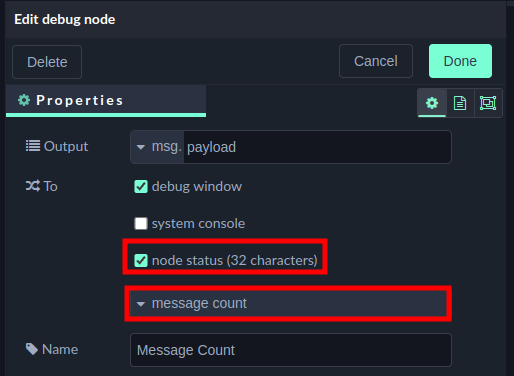Uncheck the debug window checkbox
Image resolution: width=514 pixels, height=376 pixels.
coord(141,186)
